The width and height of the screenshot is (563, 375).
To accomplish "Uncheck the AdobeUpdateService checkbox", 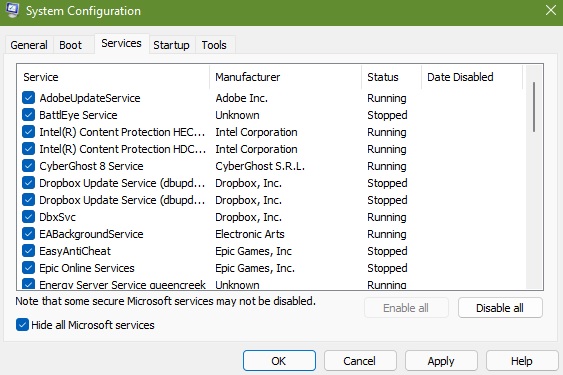I will [28, 98].
